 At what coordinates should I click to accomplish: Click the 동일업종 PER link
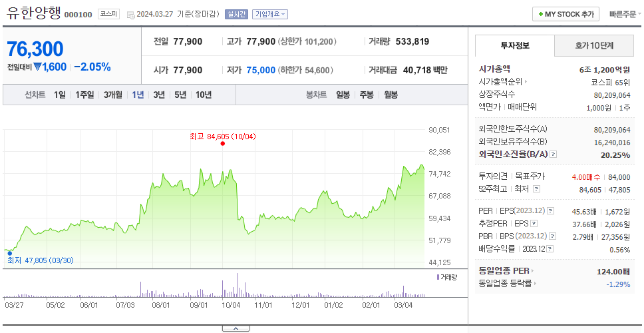504,271
